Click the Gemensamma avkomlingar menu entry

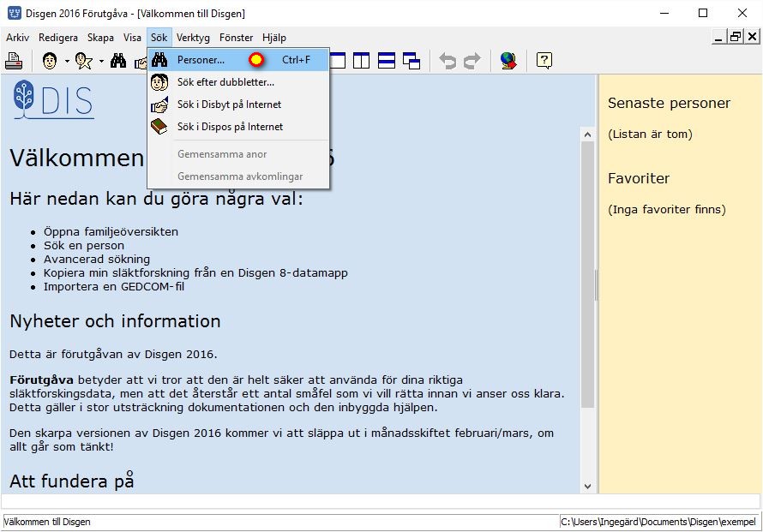tap(238, 176)
